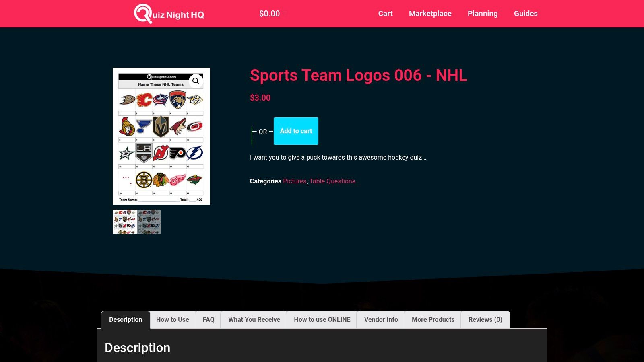Open the Planning menu

tap(483, 13)
